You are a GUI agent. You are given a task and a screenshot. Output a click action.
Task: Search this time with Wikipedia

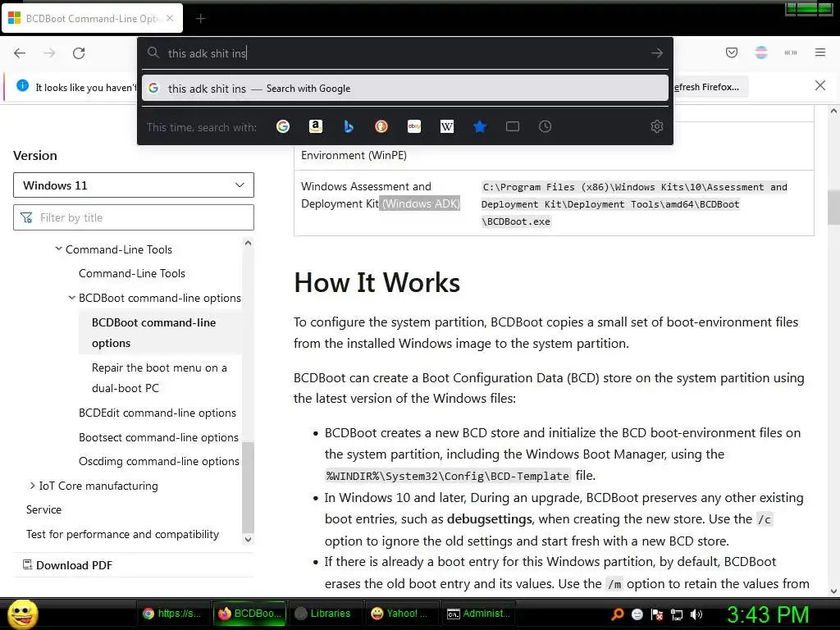coord(447,126)
